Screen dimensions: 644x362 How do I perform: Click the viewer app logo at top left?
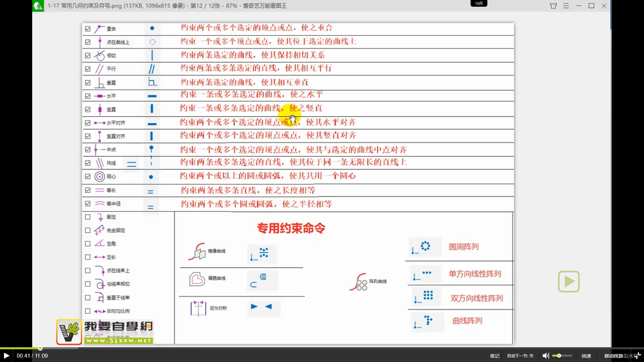point(38,6)
